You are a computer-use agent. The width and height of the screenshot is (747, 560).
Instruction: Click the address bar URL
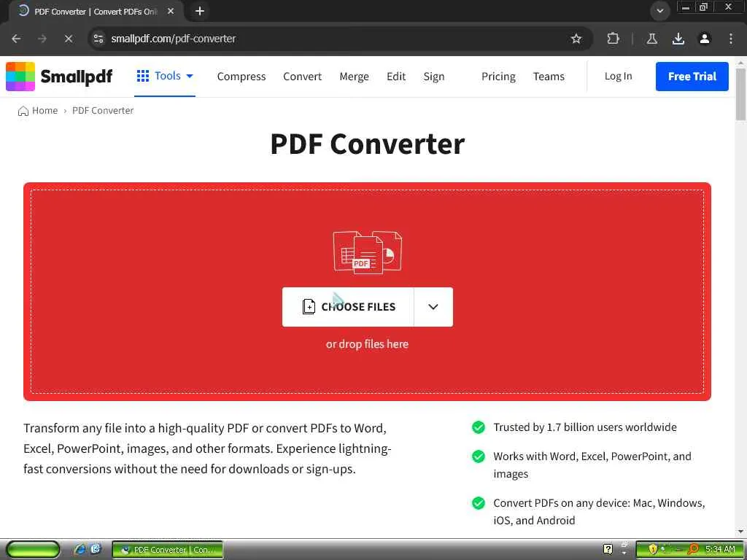[x=174, y=39]
